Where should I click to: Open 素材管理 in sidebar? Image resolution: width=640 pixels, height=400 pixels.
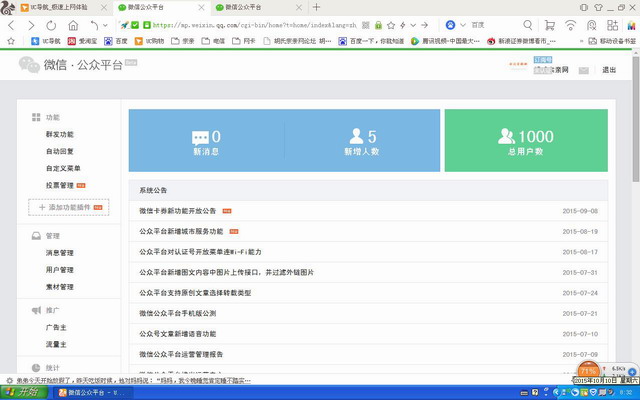point(60,287)
